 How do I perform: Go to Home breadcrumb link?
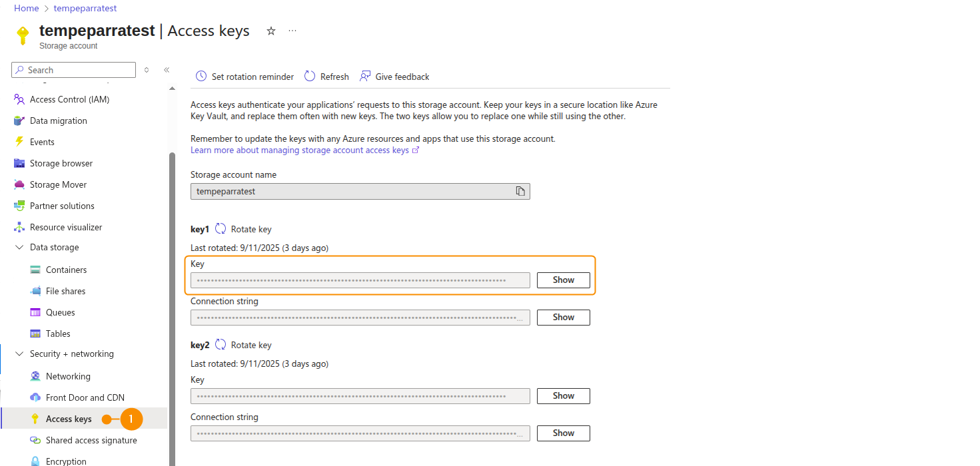pos(26,9)
